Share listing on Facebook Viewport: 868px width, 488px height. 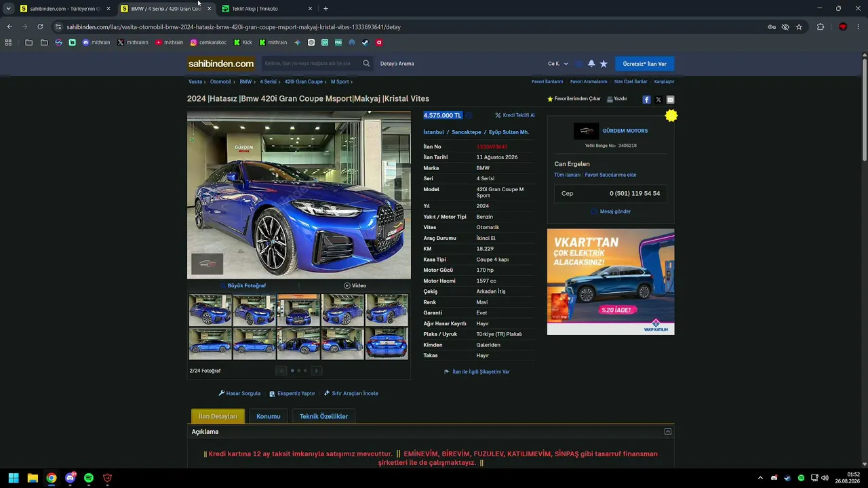[x=646, y=100]
